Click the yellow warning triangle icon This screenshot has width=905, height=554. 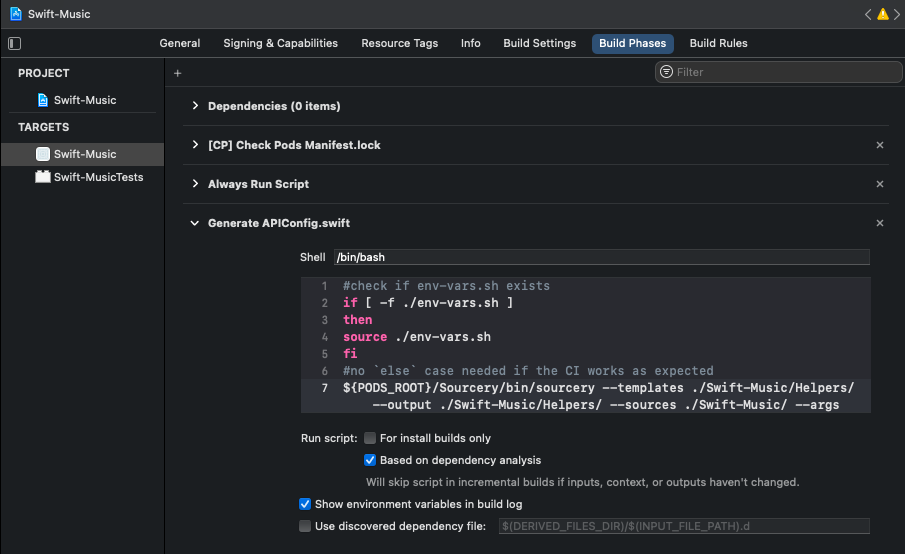point(883,14)
